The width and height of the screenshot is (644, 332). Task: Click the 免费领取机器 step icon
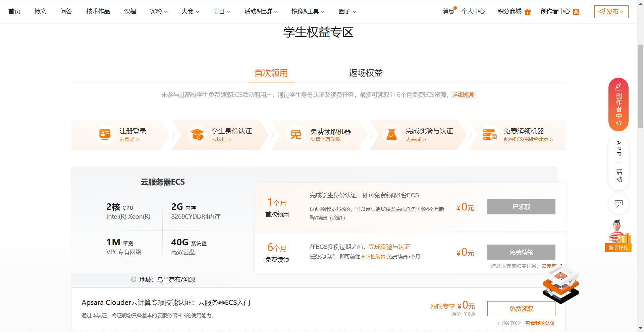[296, 135]
